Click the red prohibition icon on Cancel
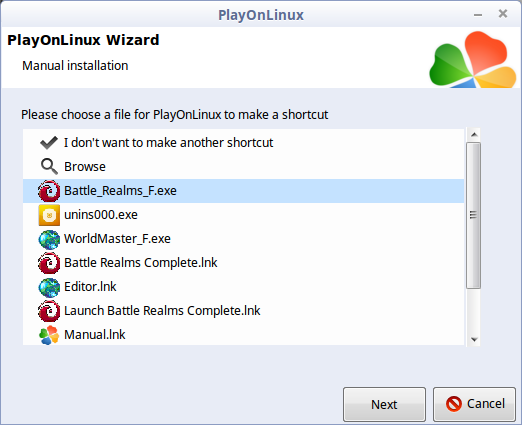The height and width of the screenshot is (425, 522). click(x=454, y=404)
